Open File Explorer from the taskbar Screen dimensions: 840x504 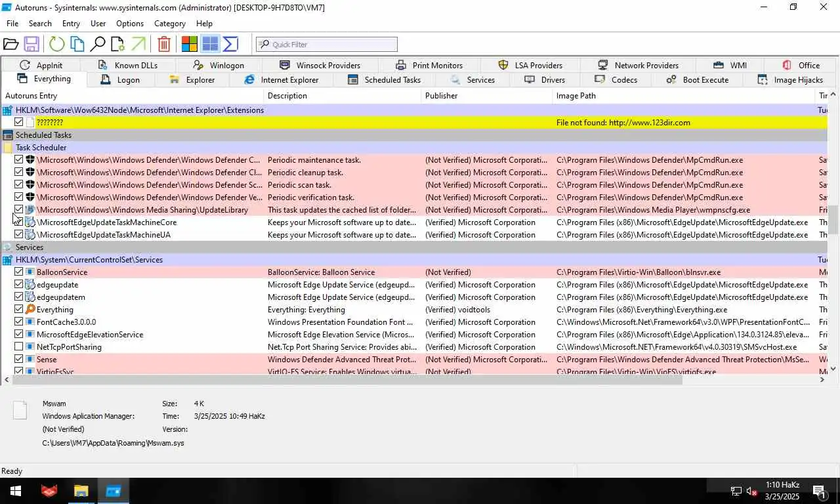81,491
